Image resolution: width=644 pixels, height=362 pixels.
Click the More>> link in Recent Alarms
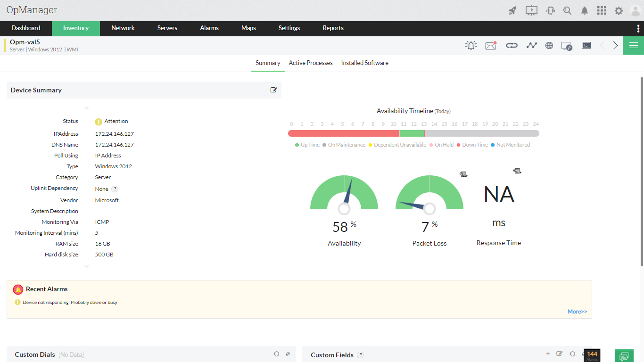click(578, 312)
